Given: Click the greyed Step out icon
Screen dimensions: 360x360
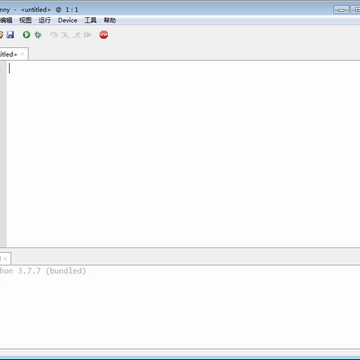Looking at the screenshot, I should [x=77, y=35].
